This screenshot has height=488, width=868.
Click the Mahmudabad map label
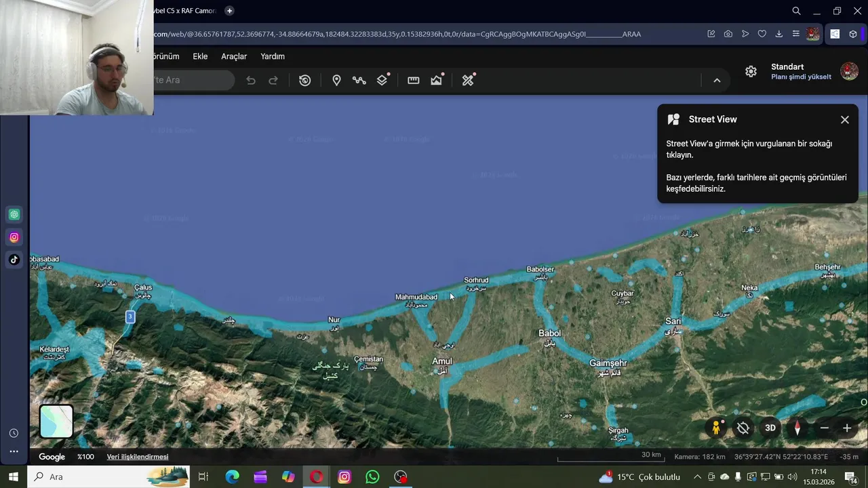tap(416, 297)
